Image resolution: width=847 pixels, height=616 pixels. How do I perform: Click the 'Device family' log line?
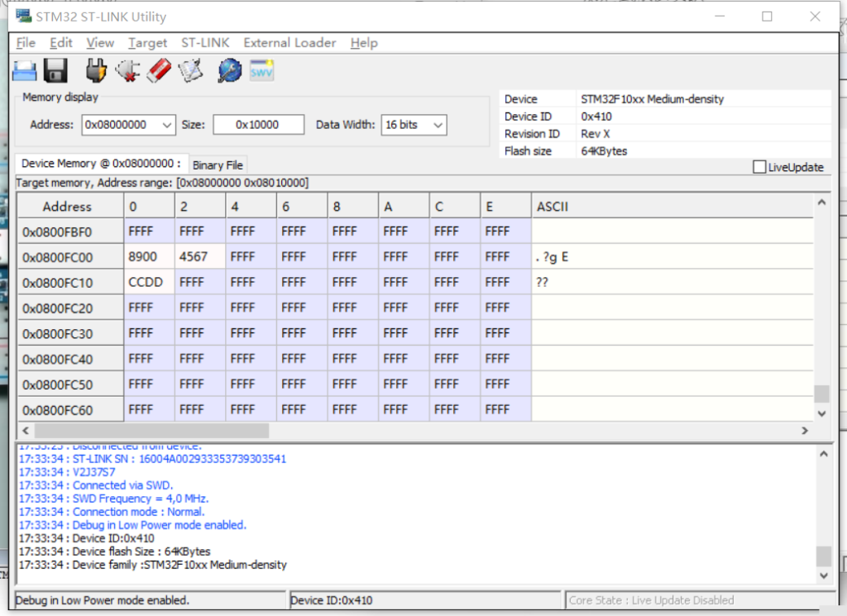(153, 565)
